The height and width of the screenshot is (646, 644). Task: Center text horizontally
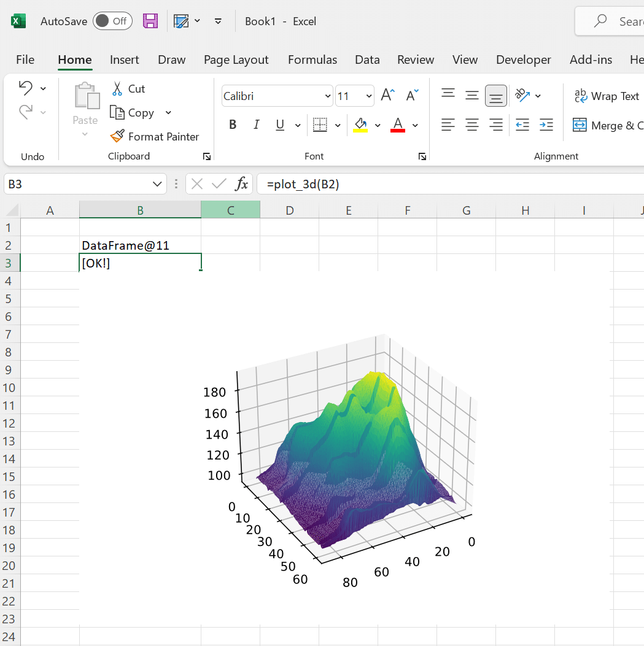tap(472, 125)
